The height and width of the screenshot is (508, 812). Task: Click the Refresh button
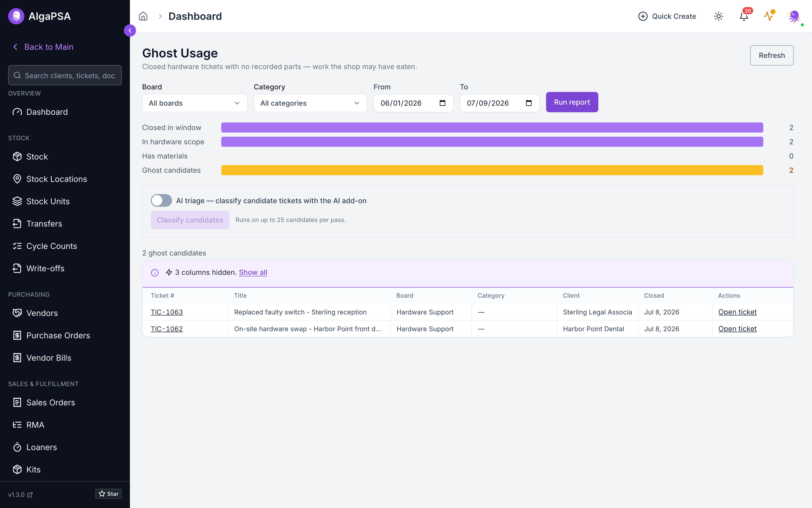tap(772, 55)
